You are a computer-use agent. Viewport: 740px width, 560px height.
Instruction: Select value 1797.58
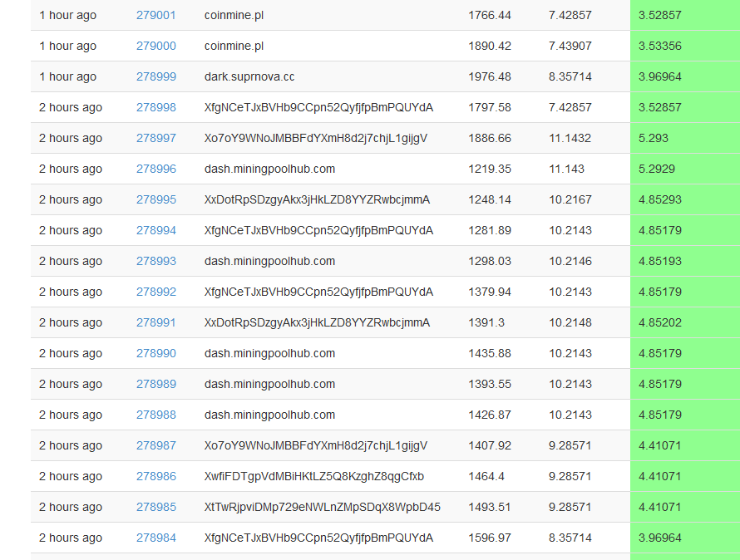tap(490, 107)
